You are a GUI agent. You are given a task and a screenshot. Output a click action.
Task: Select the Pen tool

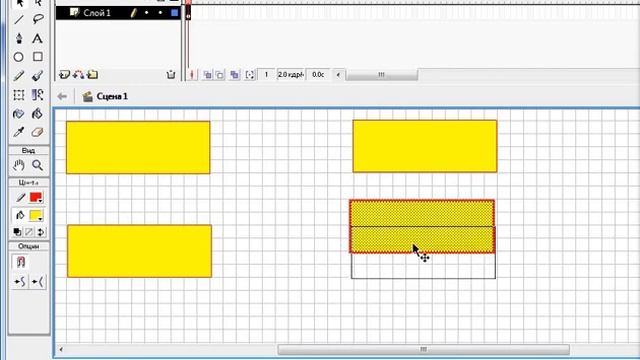[x=19, y=38]
